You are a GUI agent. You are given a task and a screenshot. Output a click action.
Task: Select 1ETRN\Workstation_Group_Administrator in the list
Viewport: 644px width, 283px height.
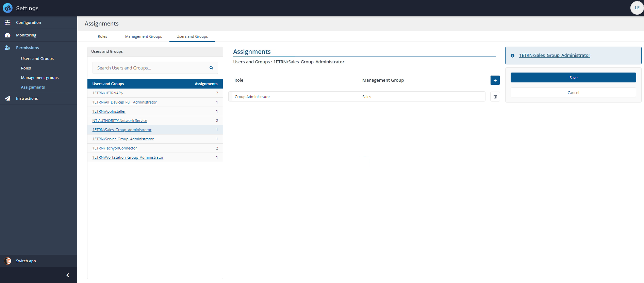coord(128,157)
